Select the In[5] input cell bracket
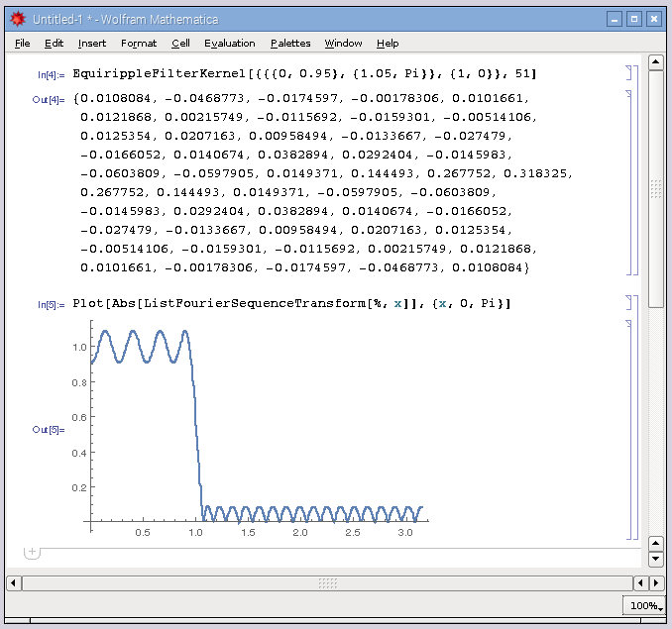Image resolution: width=672 pixels, height=629 pixels. pyautogui.click(x=628, y=302)
